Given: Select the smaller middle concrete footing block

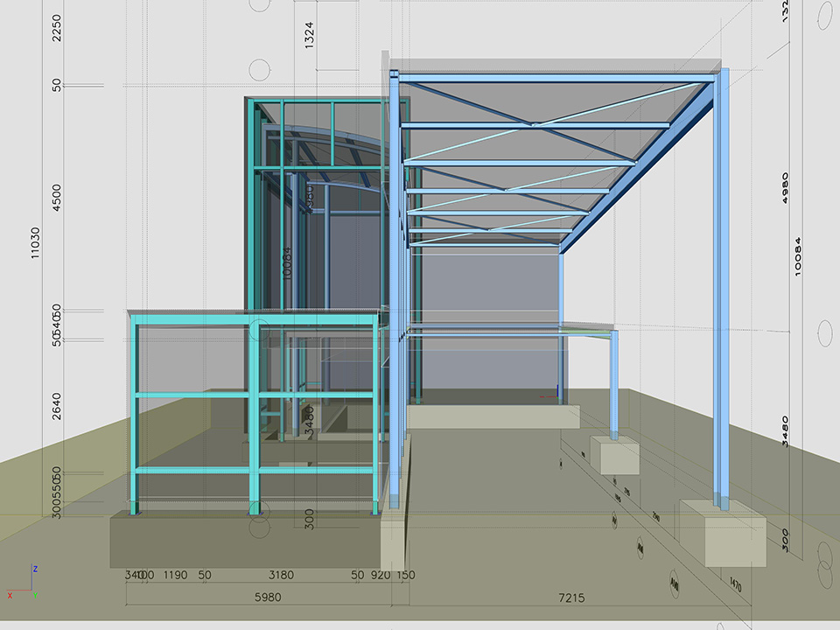Looking at the screenshot, I should pyautogui.click(x=614, y=454).
